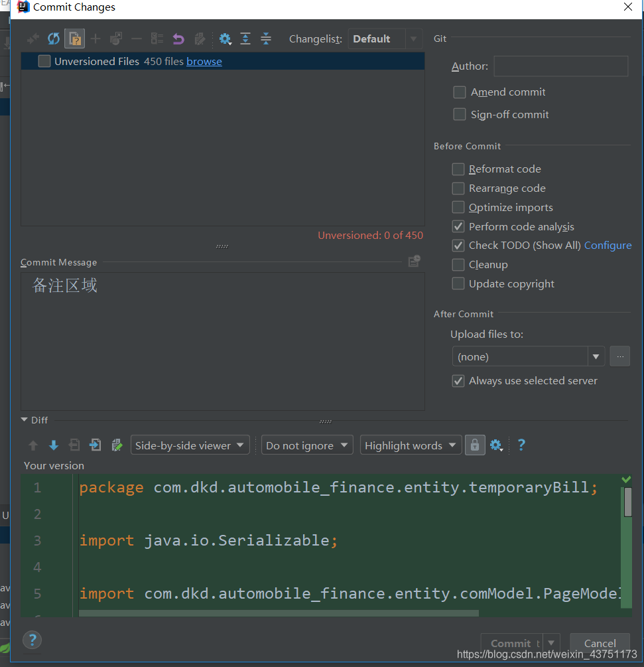The width and height of the screenshot is (644, 667).
Task: Toggle the Show unversioned files icon
Action: click(74, 39)
